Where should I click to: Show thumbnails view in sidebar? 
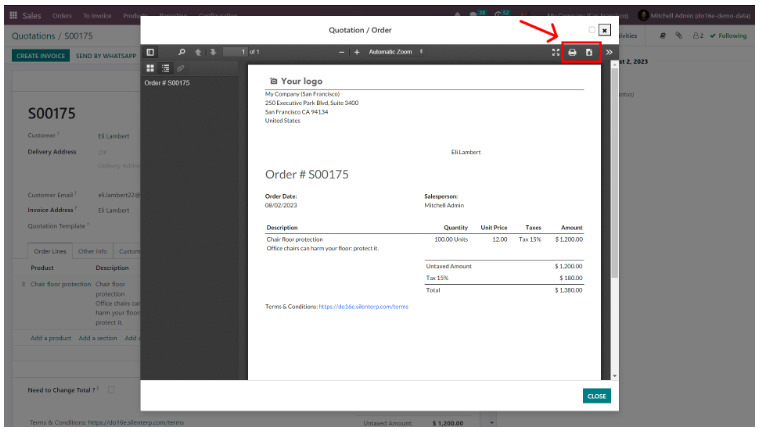[x=151, y=67]
